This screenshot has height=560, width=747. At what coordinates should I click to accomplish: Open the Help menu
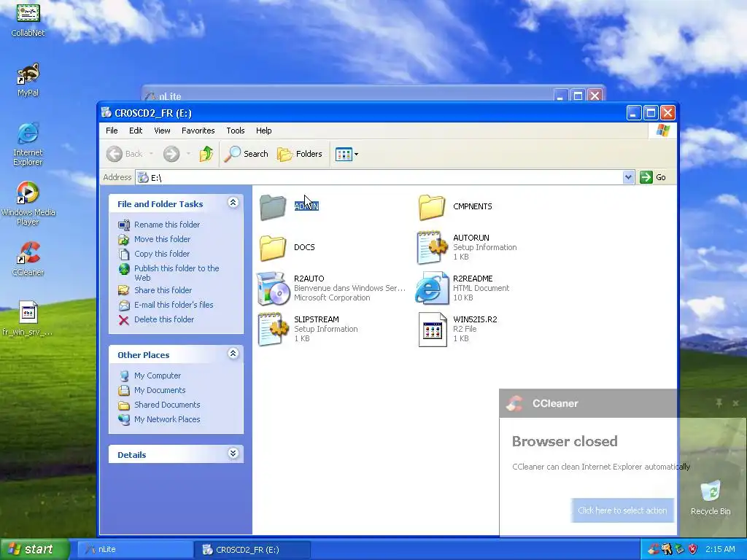pos(263,131)
